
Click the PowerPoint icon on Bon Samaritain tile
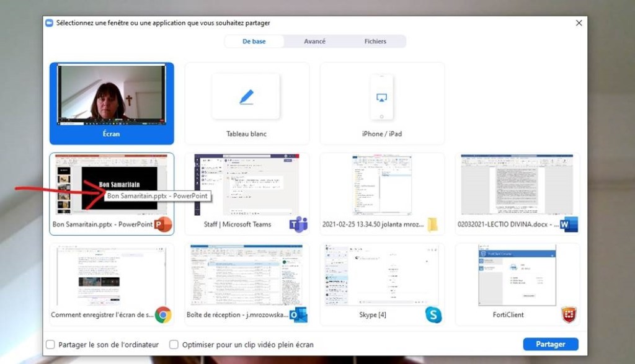[x=163, y=224]
